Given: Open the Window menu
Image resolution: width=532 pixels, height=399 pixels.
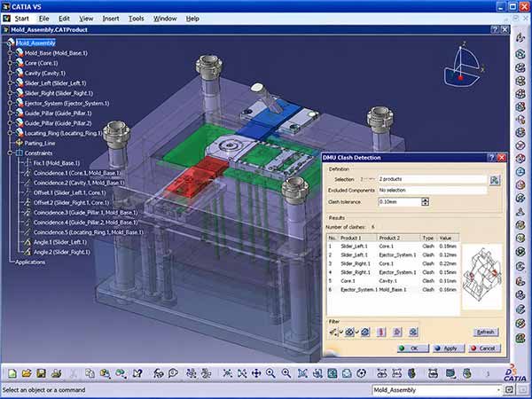Looking at the screenshot, I should click(x=165, y=19).
